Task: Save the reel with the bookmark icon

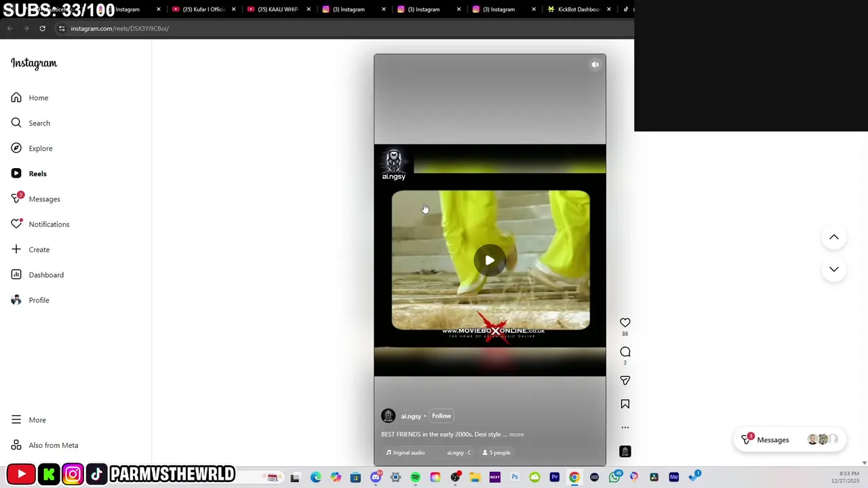Action: pyautogui.click(x=625, y=404)
